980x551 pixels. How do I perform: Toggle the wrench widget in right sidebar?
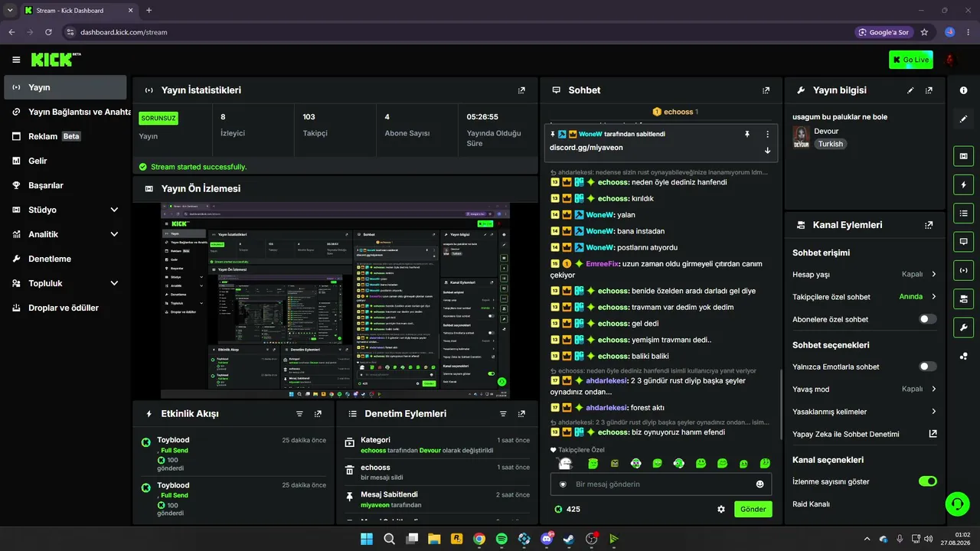click(963, 328)
